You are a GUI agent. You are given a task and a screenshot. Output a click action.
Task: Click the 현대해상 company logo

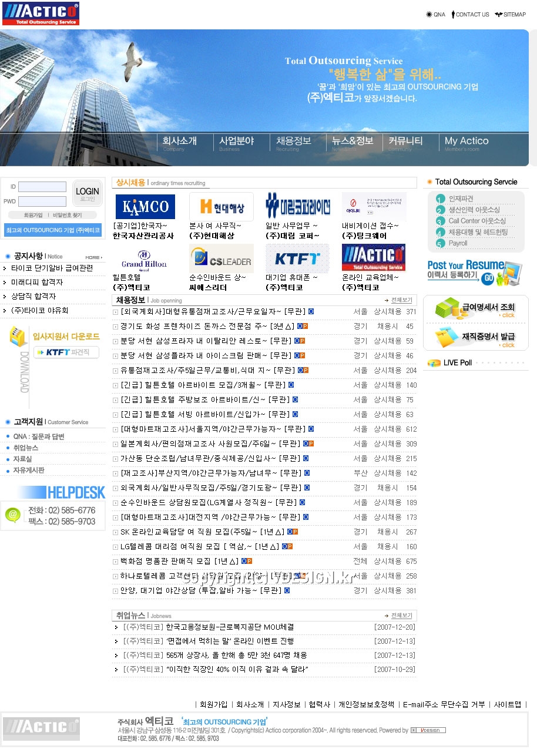click(221, 207)
